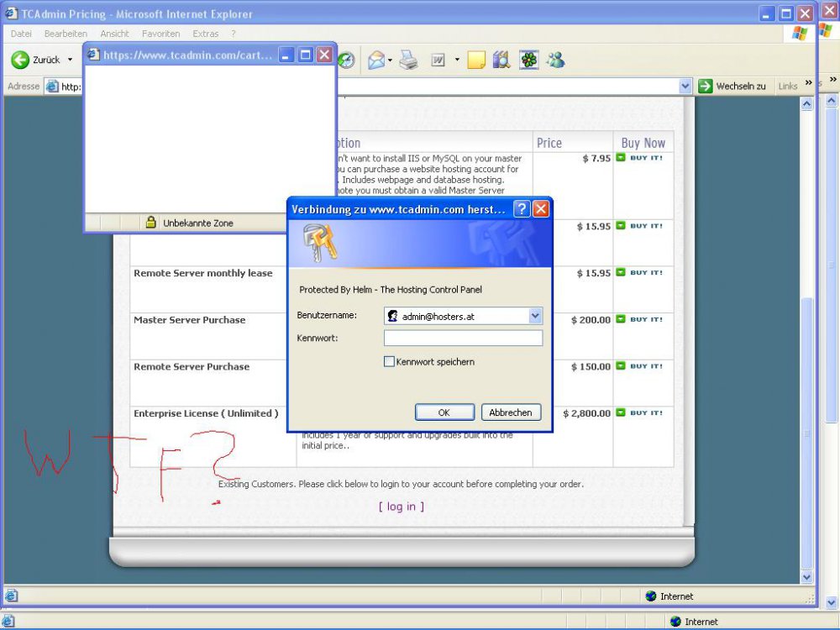Image resolution: width=840 pixels, height=630 pixels.
Task: Click the Print toolbar icon
Action: tap(408, 60)
